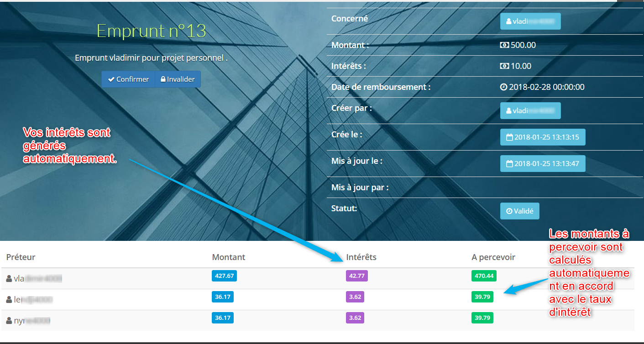Click the clock icon beside repayment date
The width and height of the screenshot is (644, 344).
(504, 87)
